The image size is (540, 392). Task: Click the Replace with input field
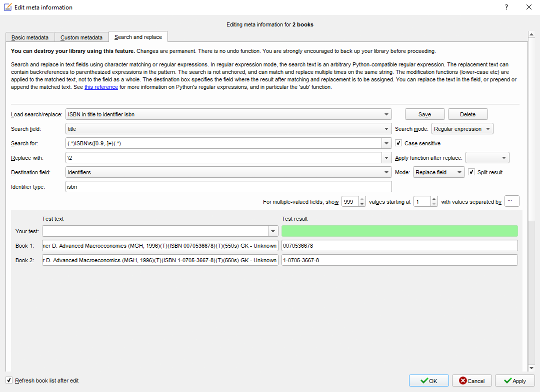point(223,158)
